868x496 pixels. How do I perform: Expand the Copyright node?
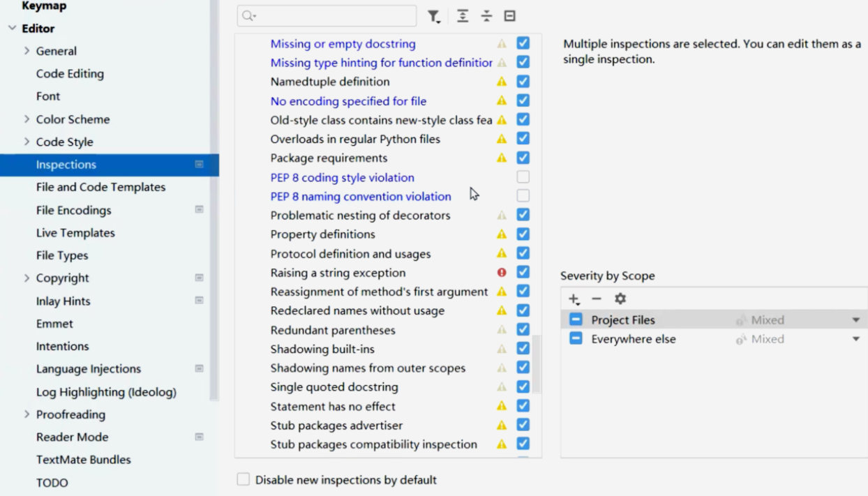[27, 278]
